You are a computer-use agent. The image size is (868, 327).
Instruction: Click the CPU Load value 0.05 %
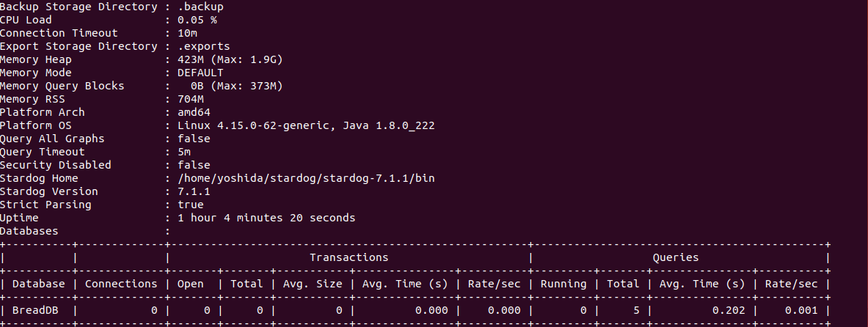[x=197, y=20]
